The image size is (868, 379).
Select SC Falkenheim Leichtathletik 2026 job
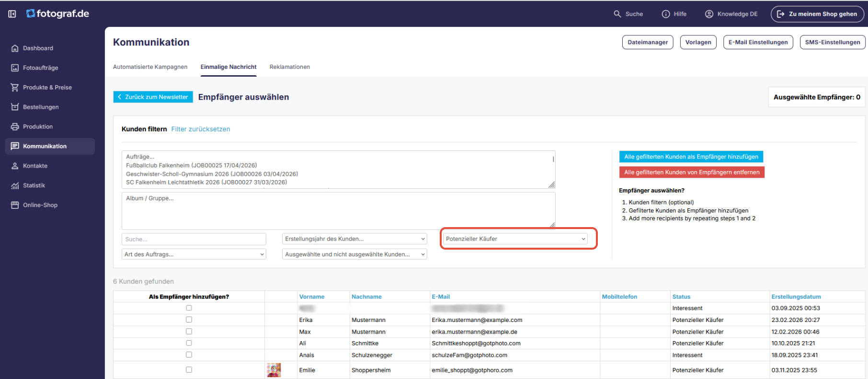[206, 183]
